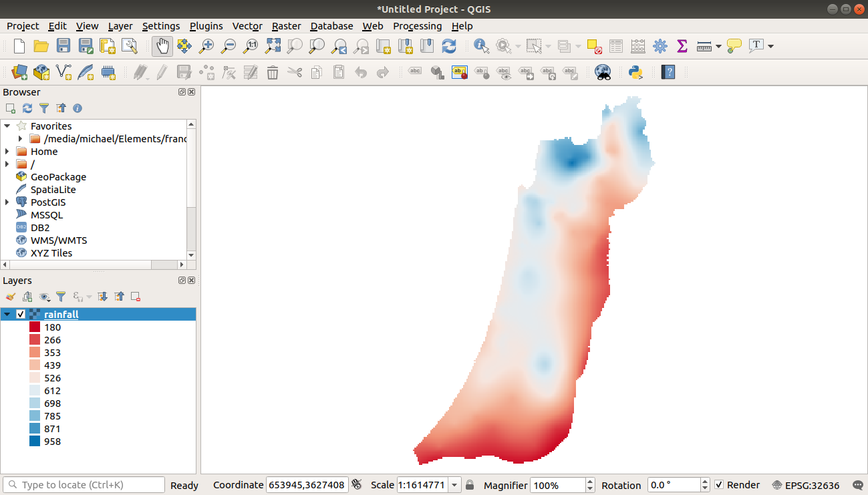Click the Rotation value field
Screen dimensions: 868x495
674,485
